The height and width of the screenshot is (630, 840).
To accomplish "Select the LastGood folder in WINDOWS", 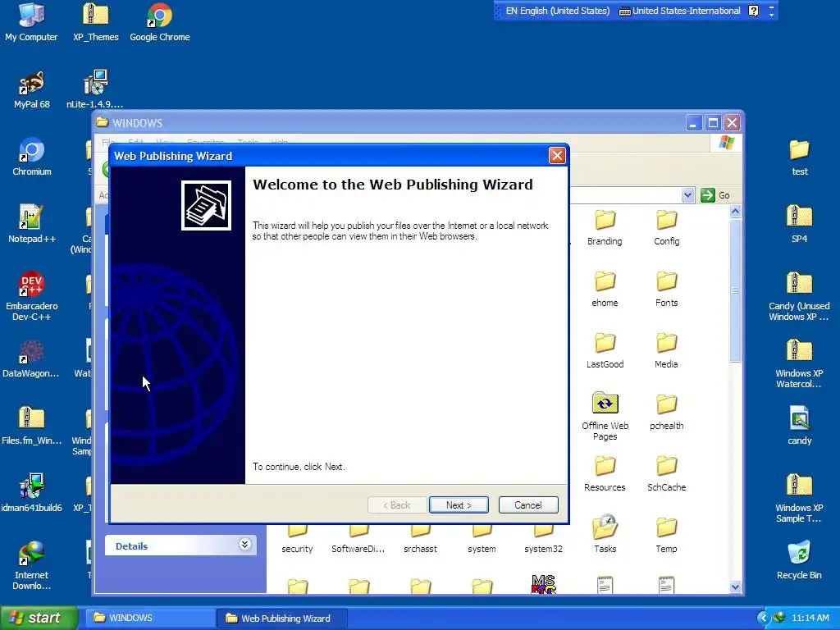I will click(605, 351).
